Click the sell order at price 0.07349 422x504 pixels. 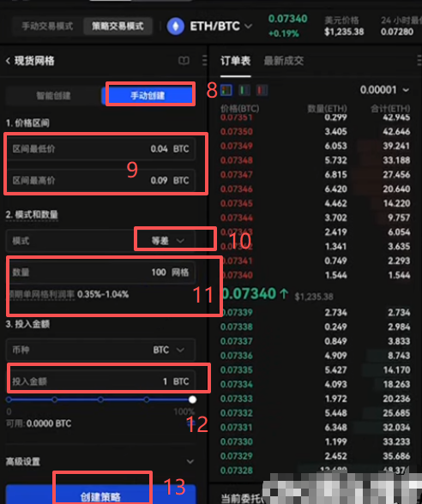316,146
